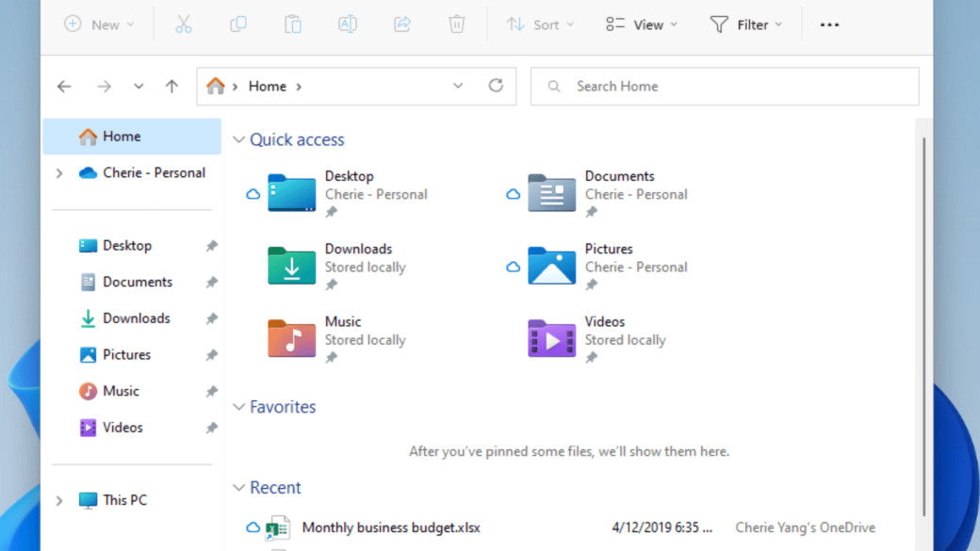Open the Music folder in Quick access

pos(337,339)
